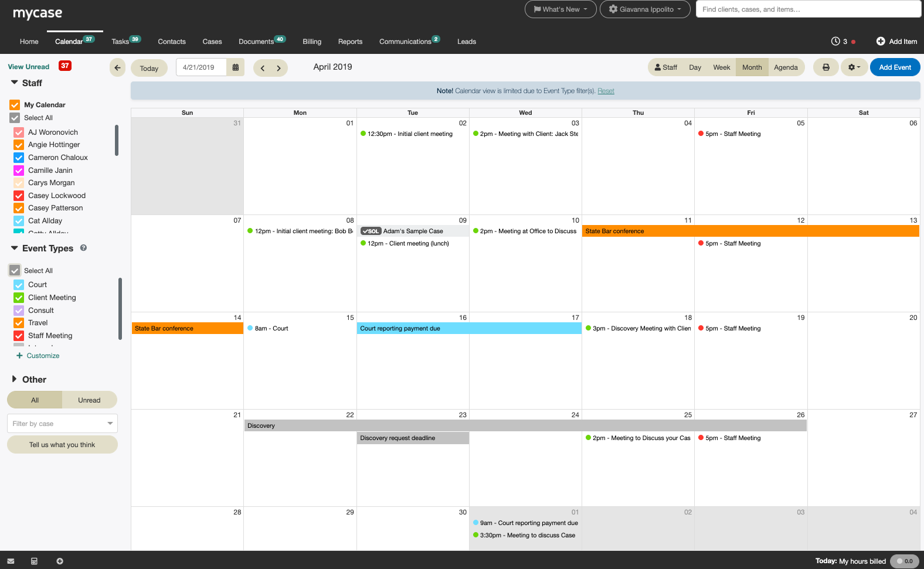Click the View Unread link
The width and height of the screenshot is (924, 569).
29,67
